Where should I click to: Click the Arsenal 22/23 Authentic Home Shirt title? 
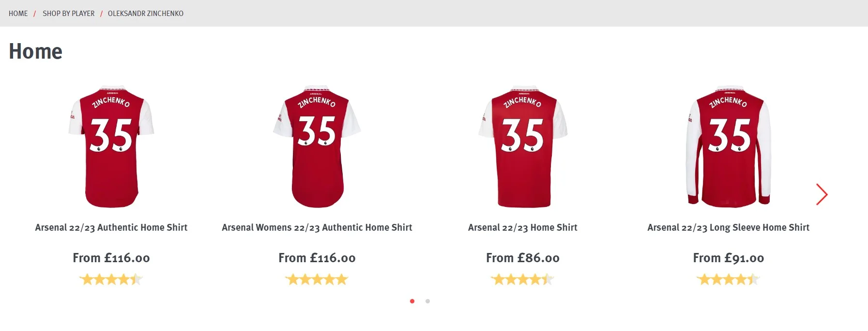(111, 227)
